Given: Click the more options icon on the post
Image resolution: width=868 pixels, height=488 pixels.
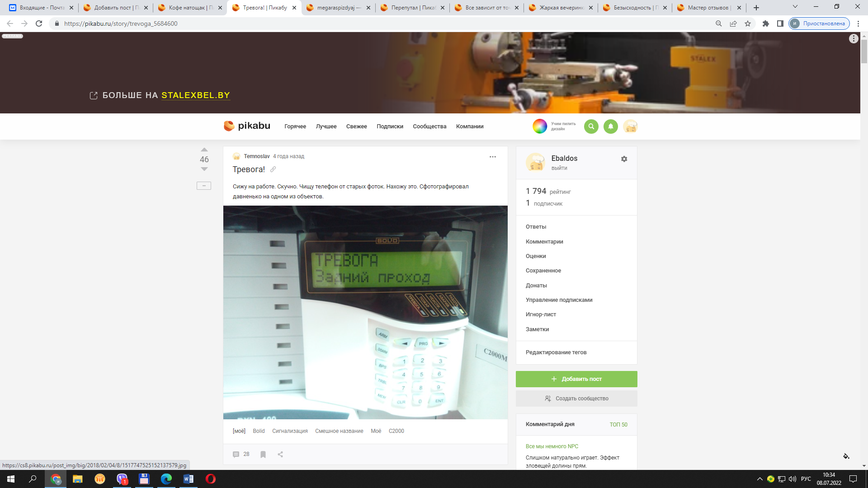Looking at the screenshot, I should pos(492,157).
